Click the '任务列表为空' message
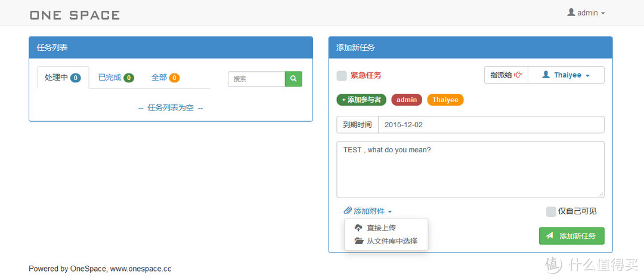Screen dimensions: 644x280 pos(171,107)
